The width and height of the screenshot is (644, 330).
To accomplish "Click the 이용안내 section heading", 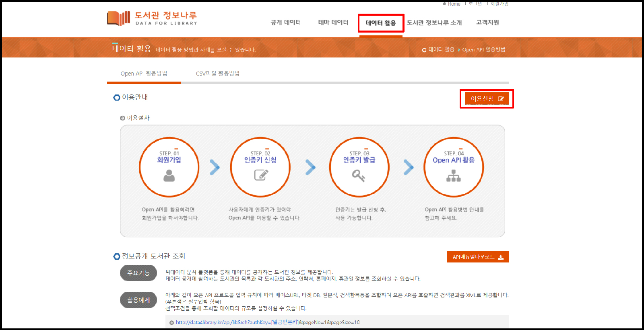I will coord(135,97).
